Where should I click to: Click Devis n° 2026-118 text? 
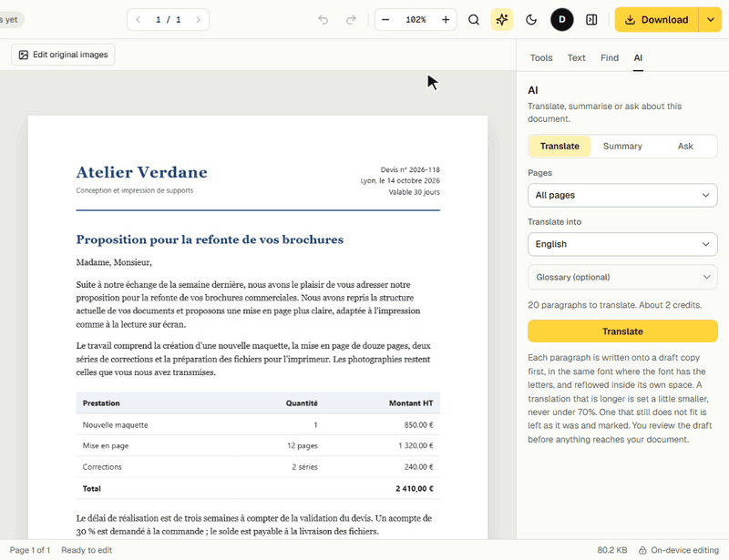coord(410,169)
